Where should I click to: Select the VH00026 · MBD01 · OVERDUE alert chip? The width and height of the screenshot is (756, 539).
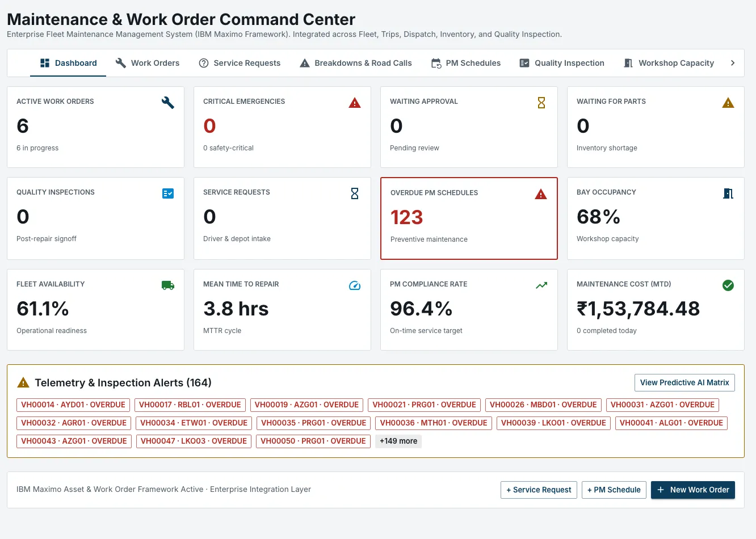coord(543,405)
